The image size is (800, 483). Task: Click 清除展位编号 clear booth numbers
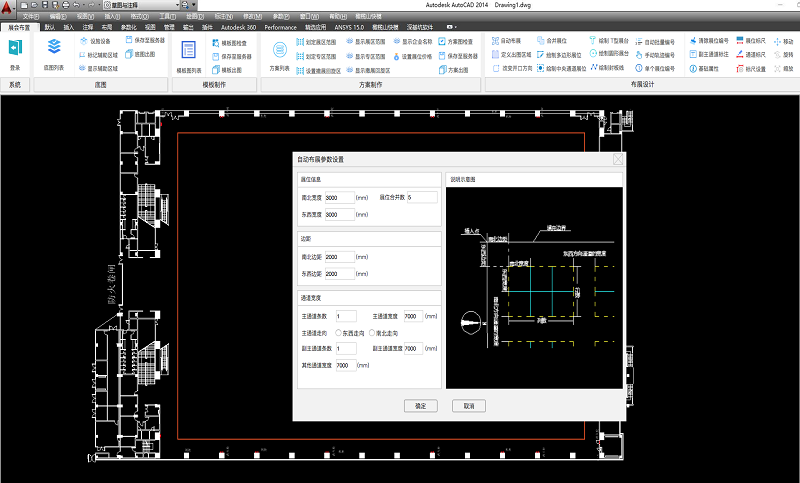coord(709,40)
